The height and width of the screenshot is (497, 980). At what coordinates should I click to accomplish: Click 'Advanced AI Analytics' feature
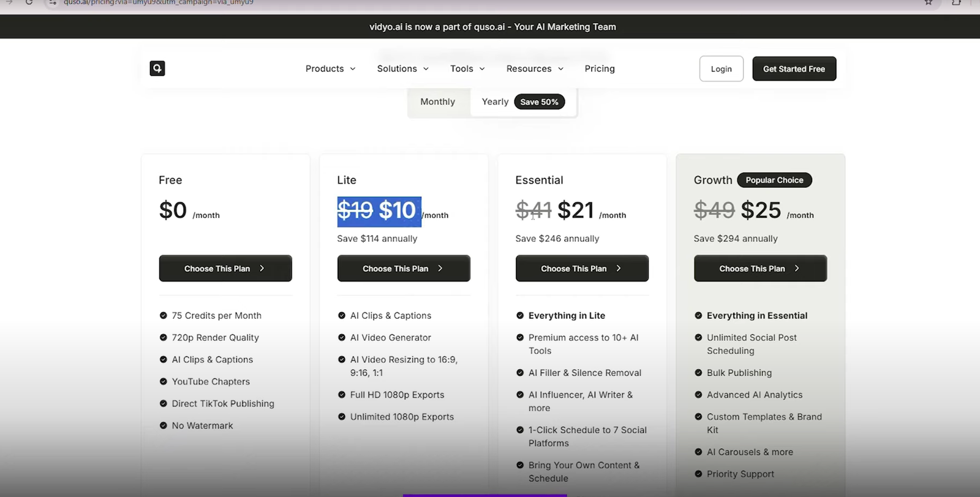pyautogui.click(x=755, y=395)
